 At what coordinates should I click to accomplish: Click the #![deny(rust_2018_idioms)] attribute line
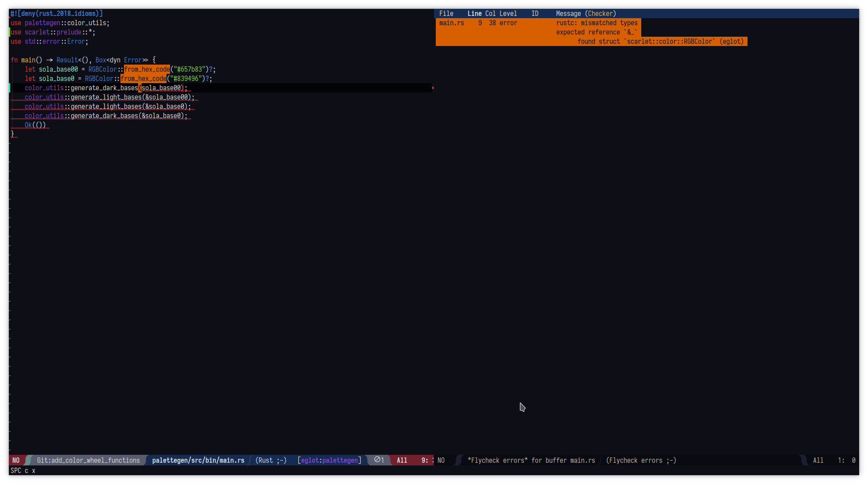(57, 14)
